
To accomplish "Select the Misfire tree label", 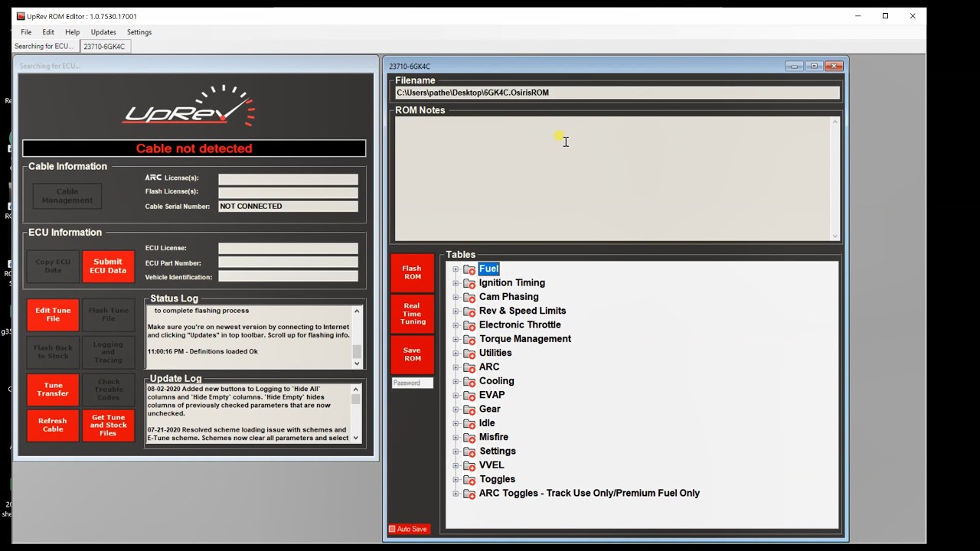I will coord(494,437).
